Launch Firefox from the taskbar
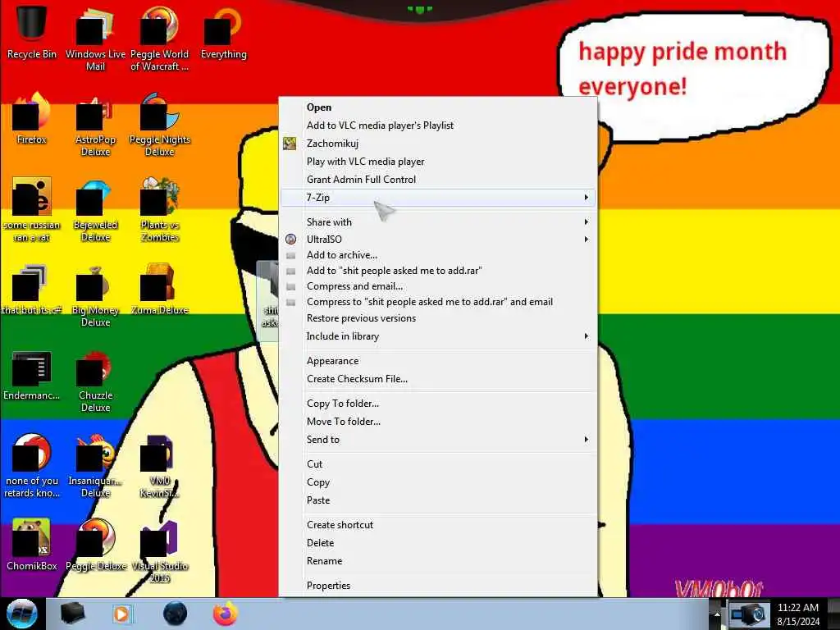The width and height of the screenshot is (840, 630). pos(226,614)
